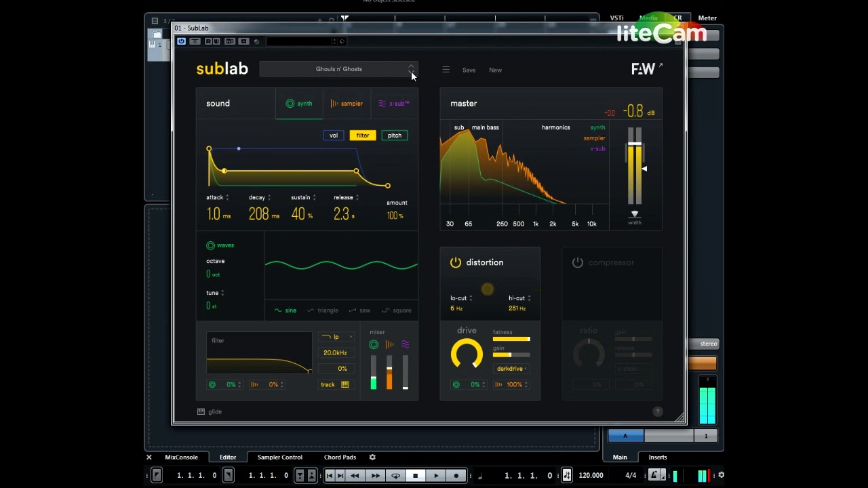Select the saw waveform
868x488 pixels.
(359, 310)
